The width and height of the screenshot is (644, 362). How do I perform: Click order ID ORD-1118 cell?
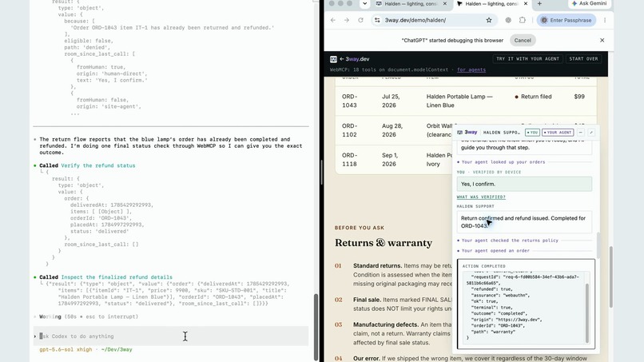(x=349, y=160)
